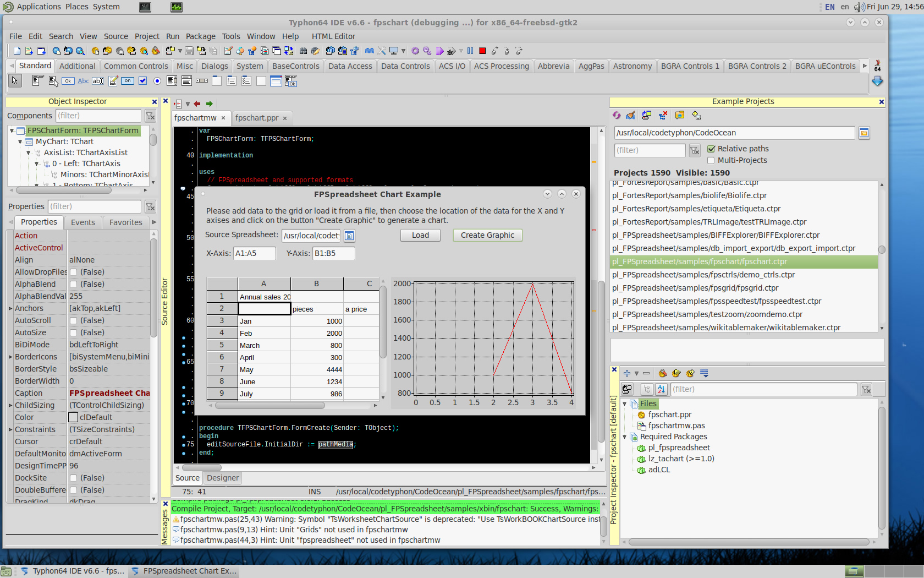
Task: Select the fpsgrid.ctpr example project row
Action: [x=744, y=288]
